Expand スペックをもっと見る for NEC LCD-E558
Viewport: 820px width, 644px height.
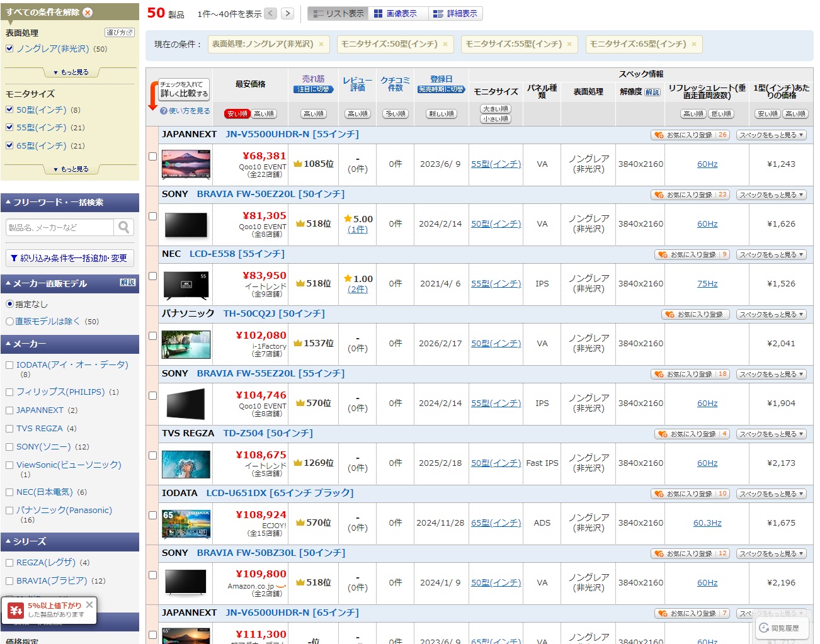(771, 254)
